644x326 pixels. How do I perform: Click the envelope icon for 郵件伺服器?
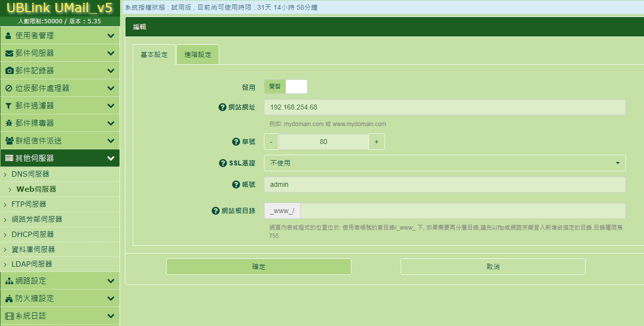coord(9,53)
